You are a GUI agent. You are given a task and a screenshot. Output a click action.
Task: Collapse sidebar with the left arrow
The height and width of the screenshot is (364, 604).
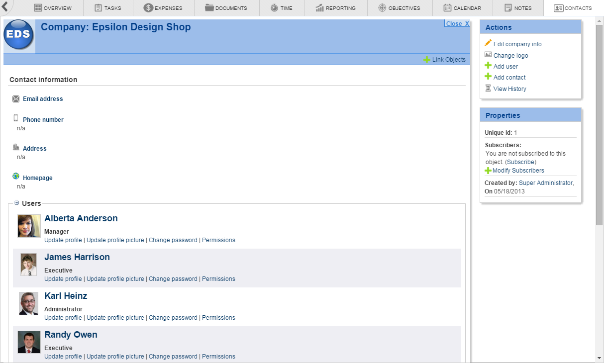tap(5, 7)
